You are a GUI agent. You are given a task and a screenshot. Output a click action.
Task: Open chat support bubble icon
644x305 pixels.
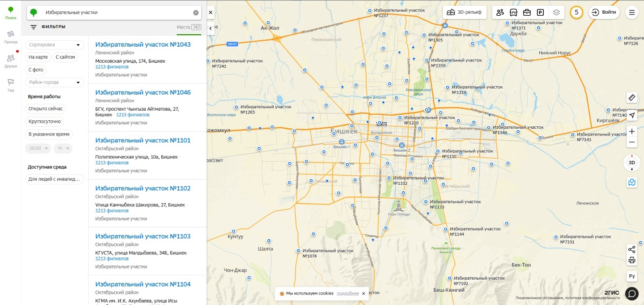tap(632, 294)
